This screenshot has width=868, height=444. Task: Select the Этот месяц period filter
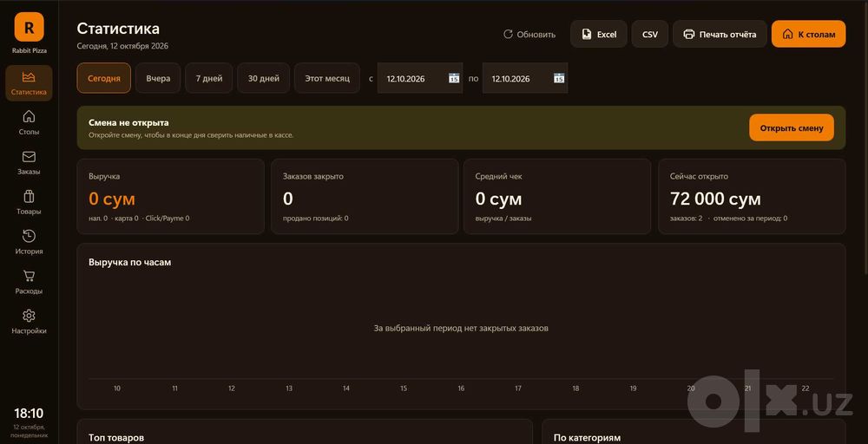[x=327, y=78]
